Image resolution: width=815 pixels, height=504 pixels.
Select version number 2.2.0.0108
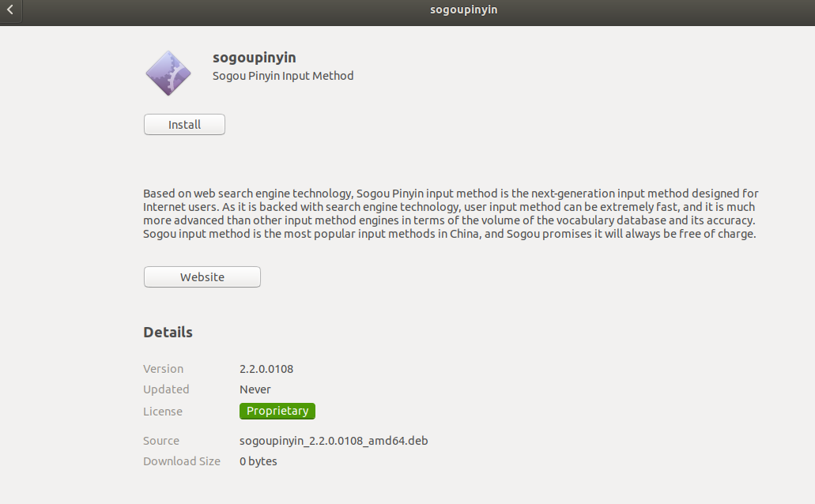tap(266, 369)
